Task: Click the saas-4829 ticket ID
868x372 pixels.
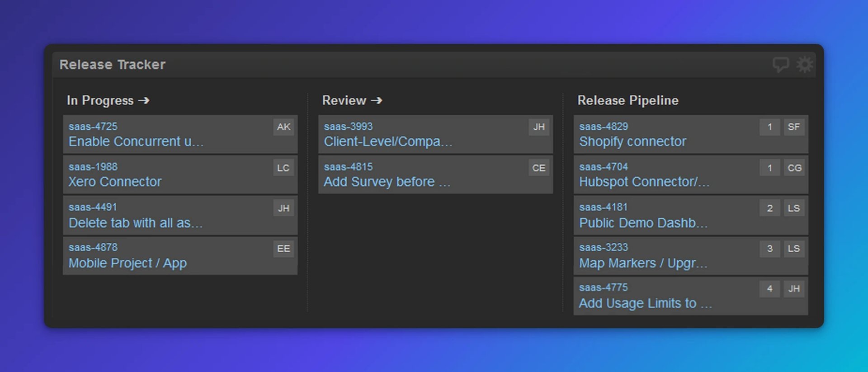Action: (604, 127)
